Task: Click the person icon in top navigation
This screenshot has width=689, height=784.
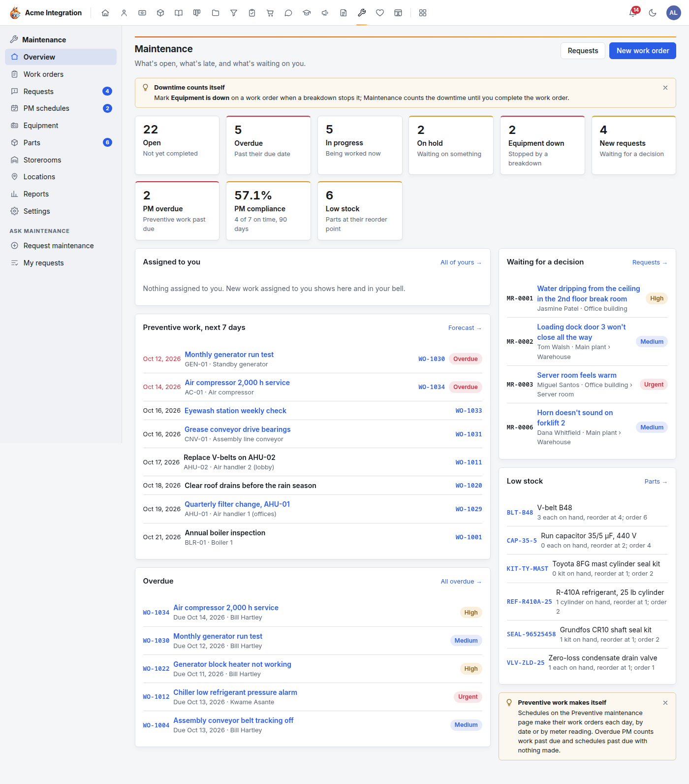Action: 124,13
